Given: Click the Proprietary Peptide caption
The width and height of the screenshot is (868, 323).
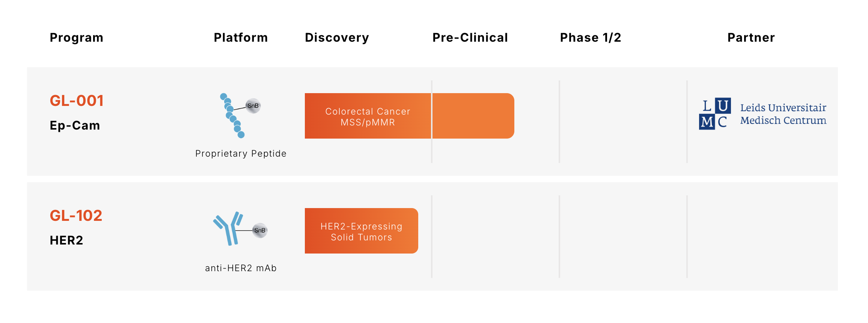Looking at the screenshot, I should [x=241, y=154].
